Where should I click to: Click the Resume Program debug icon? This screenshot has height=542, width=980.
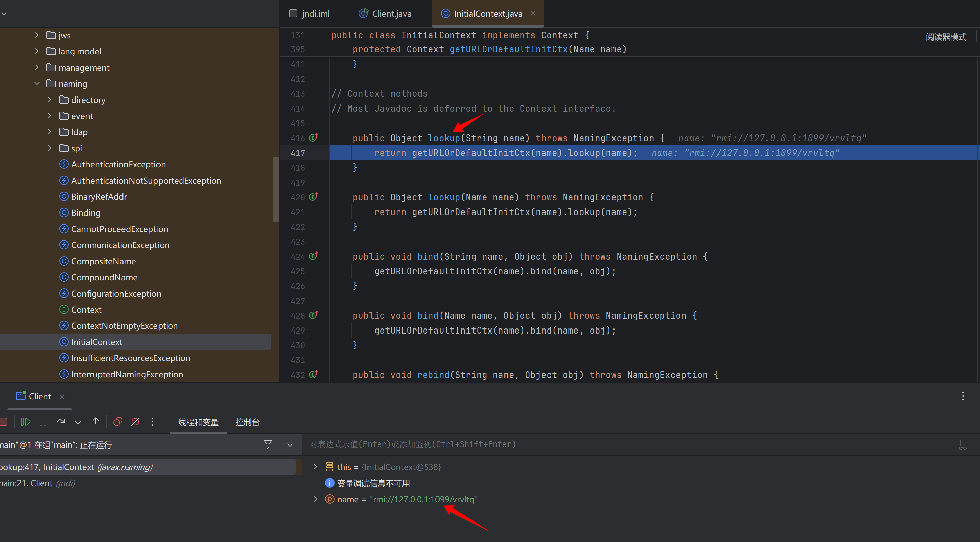(25, 422)
